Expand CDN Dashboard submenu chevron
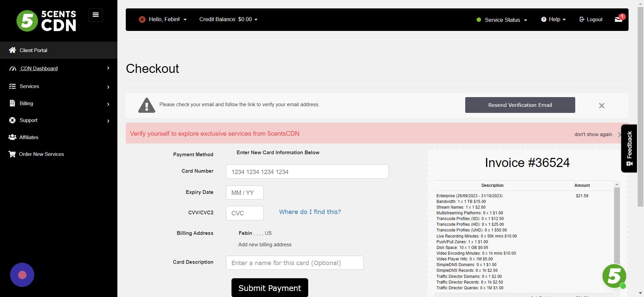Screen dimensions: 644x297 108,68
